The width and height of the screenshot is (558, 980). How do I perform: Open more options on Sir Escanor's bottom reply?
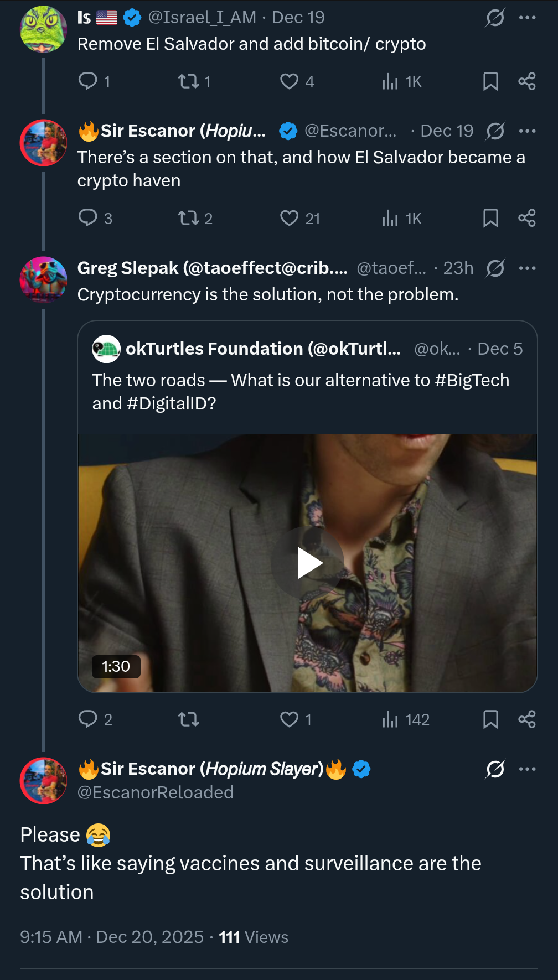528,769
